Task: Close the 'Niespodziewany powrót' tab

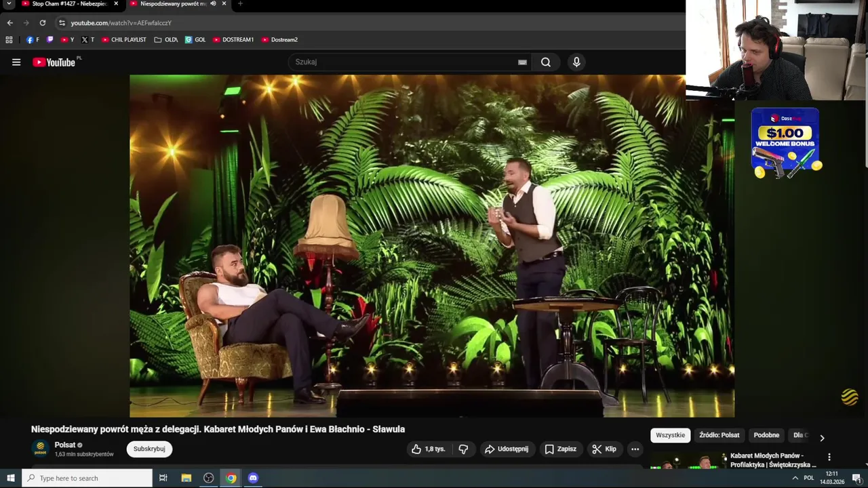Action: coord(224,3)
